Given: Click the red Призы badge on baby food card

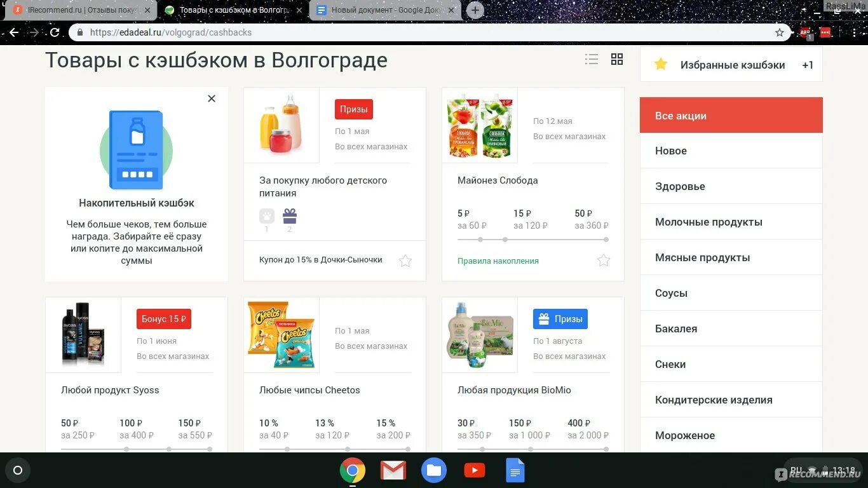Looking at the screenshot, I should 354,109.
